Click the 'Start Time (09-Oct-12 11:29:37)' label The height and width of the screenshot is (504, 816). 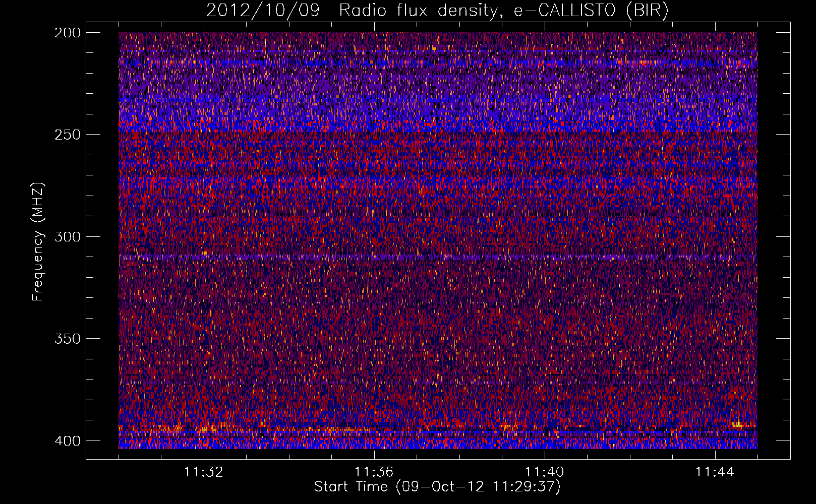437,487
